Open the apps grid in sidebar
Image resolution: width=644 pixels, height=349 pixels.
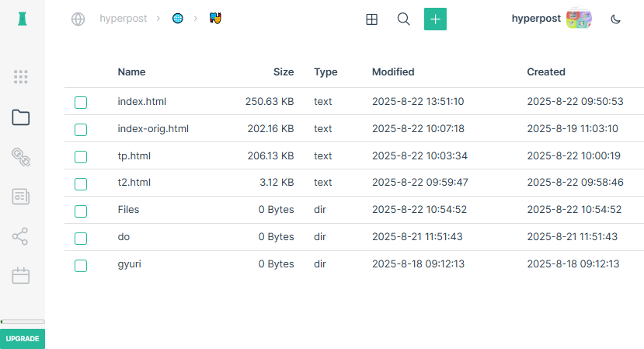coord(20,77)
